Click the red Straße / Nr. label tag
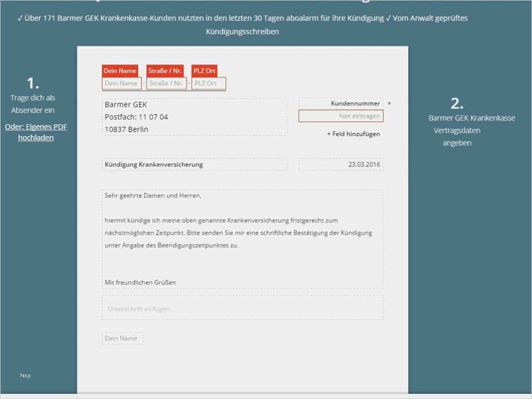 pyautogui.click(x=165, y=71)
